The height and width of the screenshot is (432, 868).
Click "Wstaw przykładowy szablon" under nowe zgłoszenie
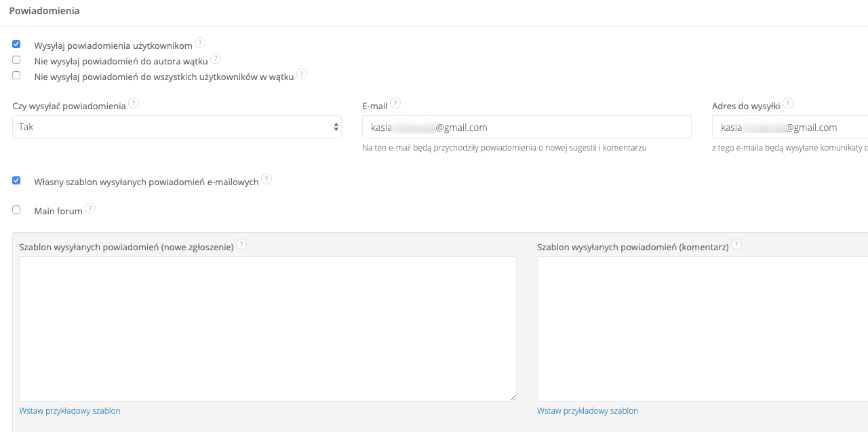(x=70, y=411)
